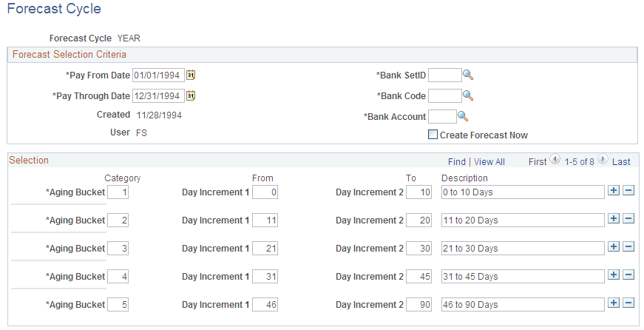
Task: Open the Pay From Date calendar picker
Action: pos(191,75)
